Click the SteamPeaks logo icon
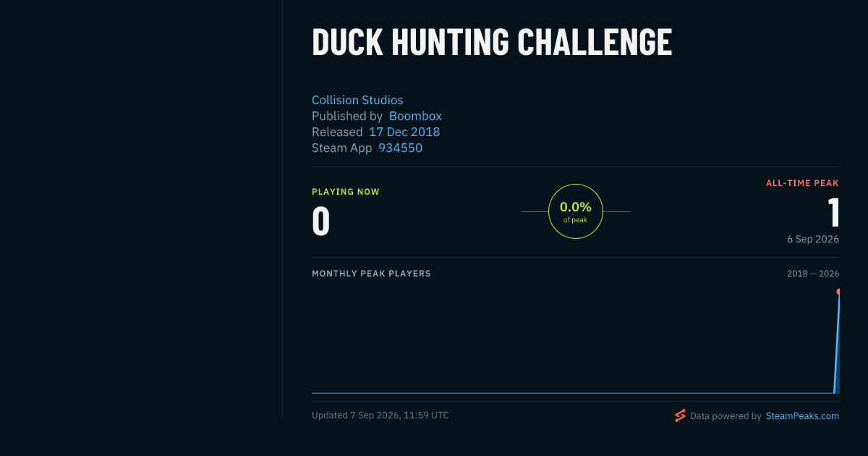Image resolution: width=868 pixels, height=456 pixels. (680, 415)
